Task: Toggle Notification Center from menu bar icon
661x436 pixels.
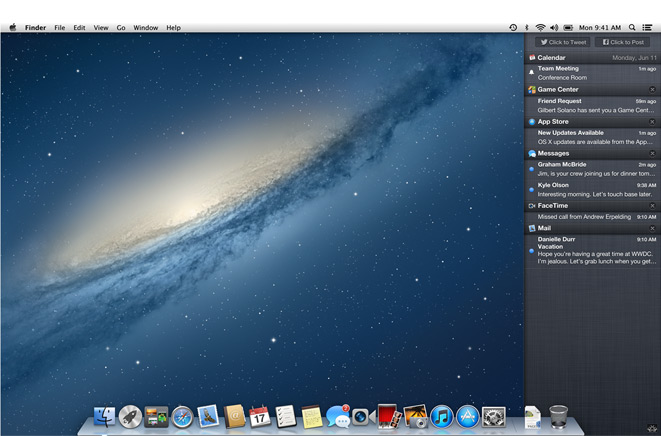Action: (x=648, y=28)
